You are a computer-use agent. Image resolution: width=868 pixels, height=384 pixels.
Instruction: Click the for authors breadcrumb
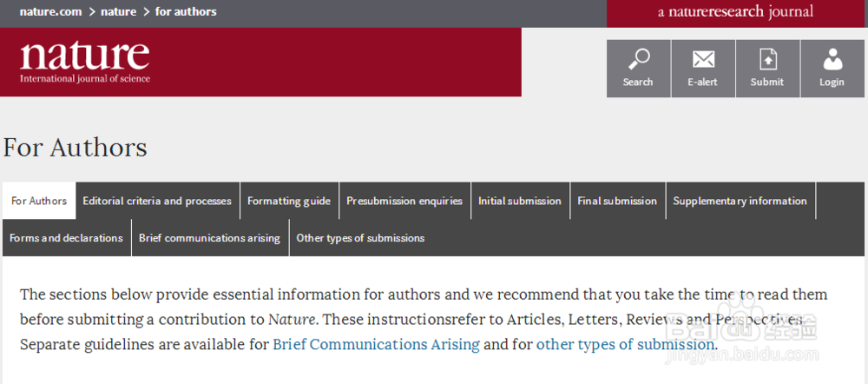[x=186, y=11]
